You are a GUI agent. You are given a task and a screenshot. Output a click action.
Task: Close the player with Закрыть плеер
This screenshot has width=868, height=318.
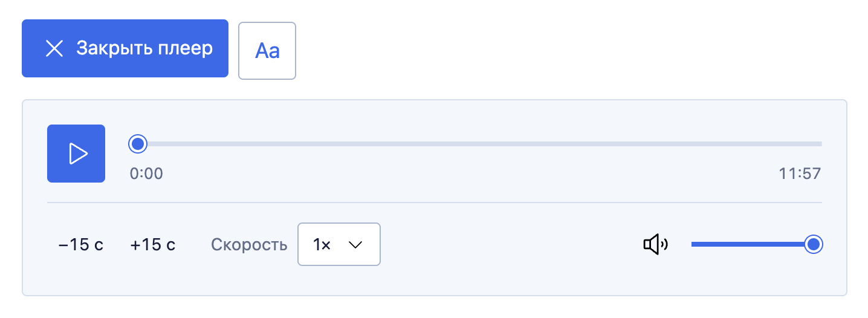[x=125, y=48]
